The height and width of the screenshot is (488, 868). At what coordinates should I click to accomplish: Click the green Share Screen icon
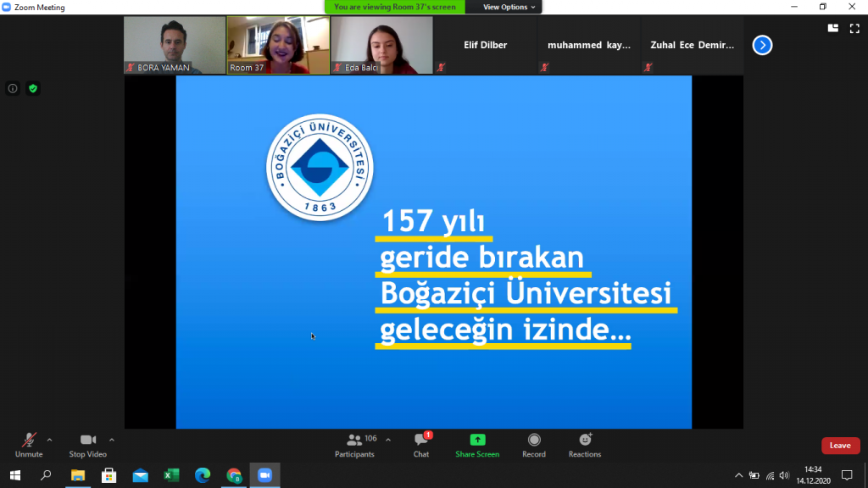[x=477, y=441]
